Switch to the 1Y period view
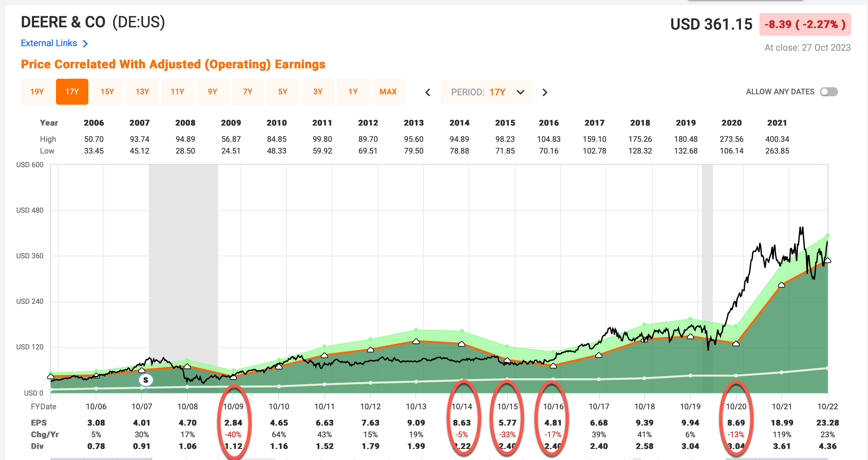Image resolution: width=868 pixels, height=460 pixels. coord(353,91)
